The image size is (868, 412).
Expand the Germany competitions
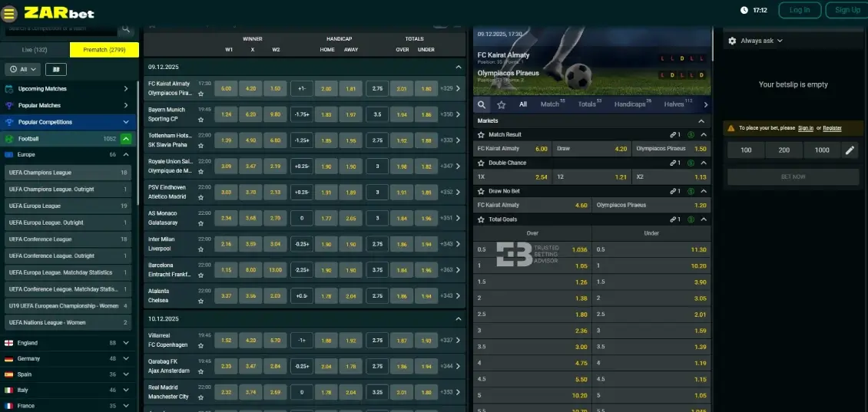click(126, 359)
